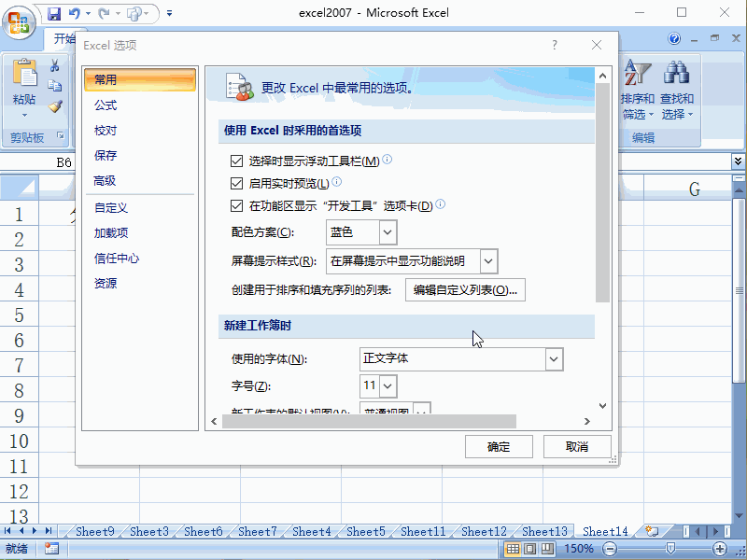
Task: Switch to Sheet9 tab
Action: [95, 531]
